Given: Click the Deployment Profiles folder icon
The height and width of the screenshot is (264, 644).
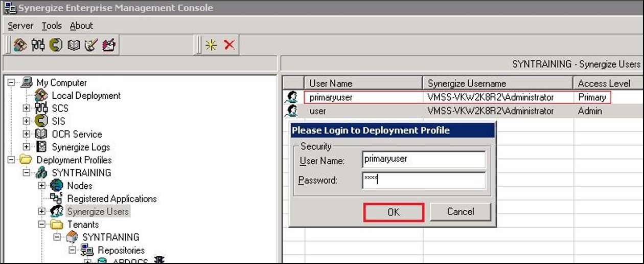Looking at the screenshot, I should pos(27,160).
